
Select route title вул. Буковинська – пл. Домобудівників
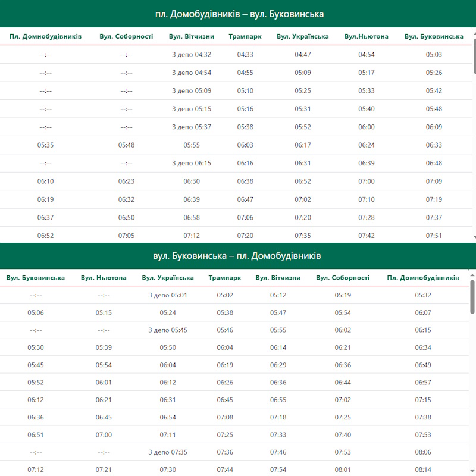[237, 256]
